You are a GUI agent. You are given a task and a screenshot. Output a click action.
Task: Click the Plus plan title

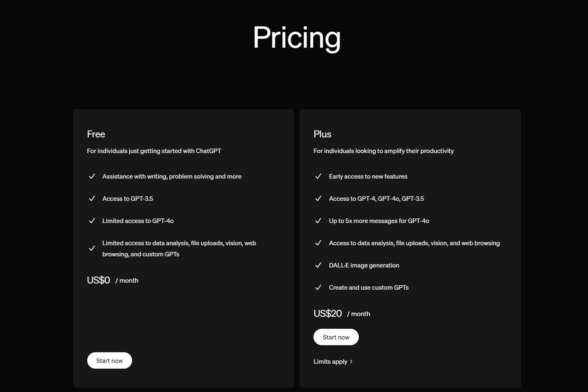pos(322,134)
